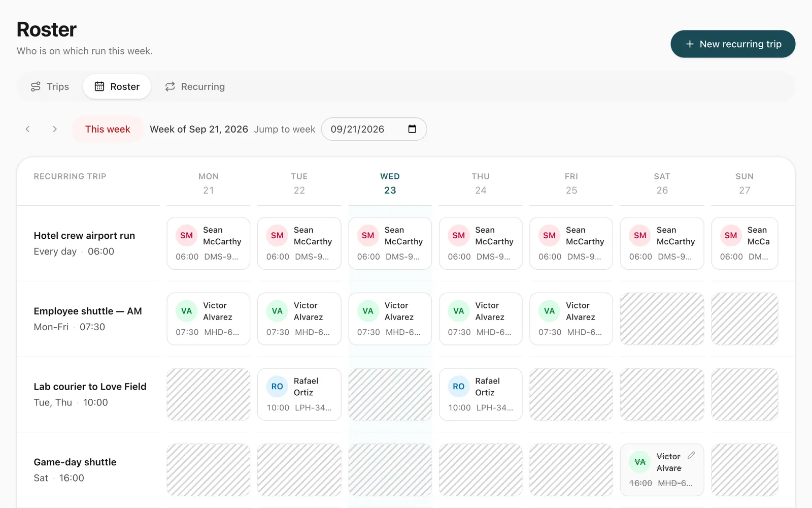Open the Recurring tab

[195, 87]
